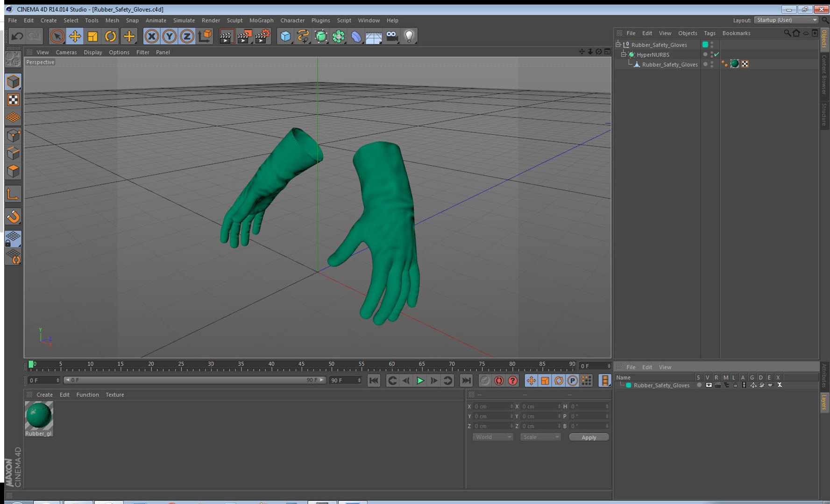Image resolution: width=830 pixels, height=504 pixels.
Task: Click the Rubber_gl material thumbnail
Action: pos(39,415)
